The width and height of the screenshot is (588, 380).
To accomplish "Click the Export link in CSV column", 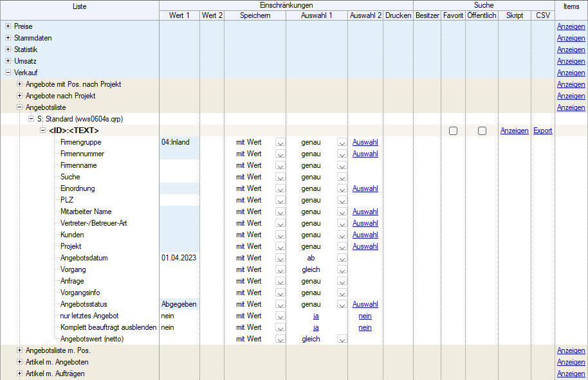I will pos(542,131).
